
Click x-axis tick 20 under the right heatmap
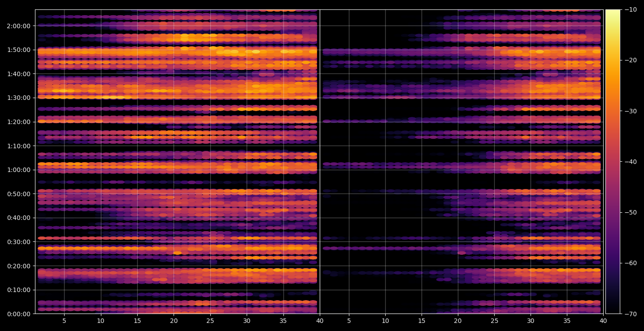458,321
